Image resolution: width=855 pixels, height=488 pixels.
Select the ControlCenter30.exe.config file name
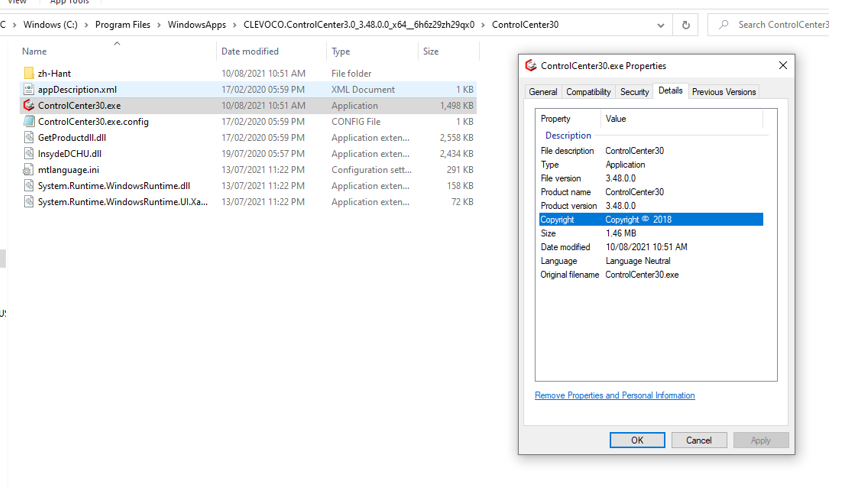(x=93, y=122)
